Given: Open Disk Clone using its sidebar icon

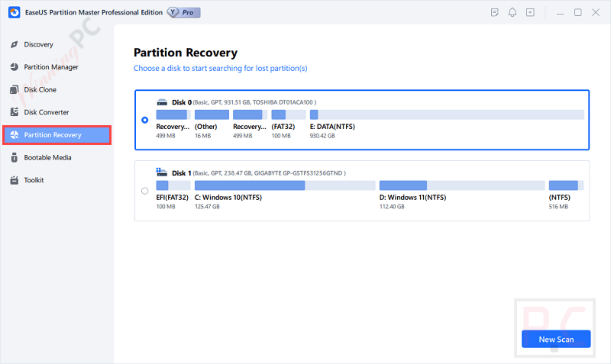Looking at the screenshot, I should [14, 89].
